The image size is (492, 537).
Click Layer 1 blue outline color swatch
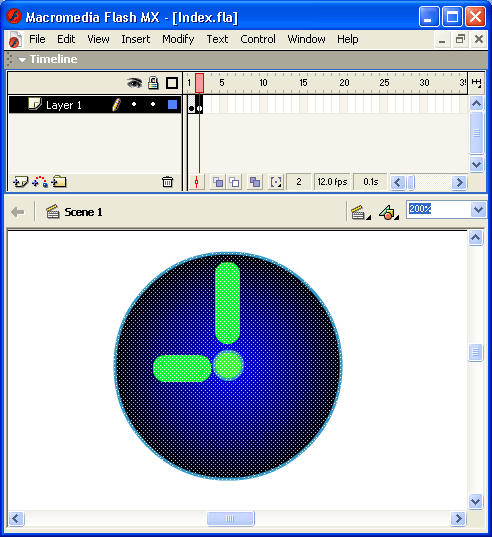[173, 104]
